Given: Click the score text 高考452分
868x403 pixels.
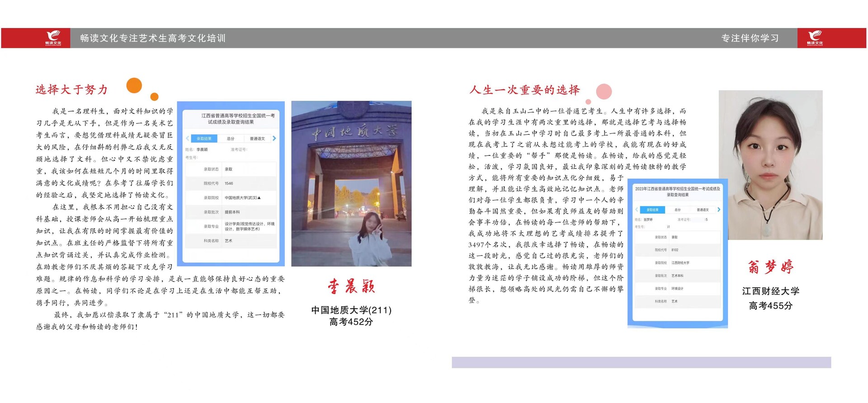Looking at the screenshot, I should (351, 322).
